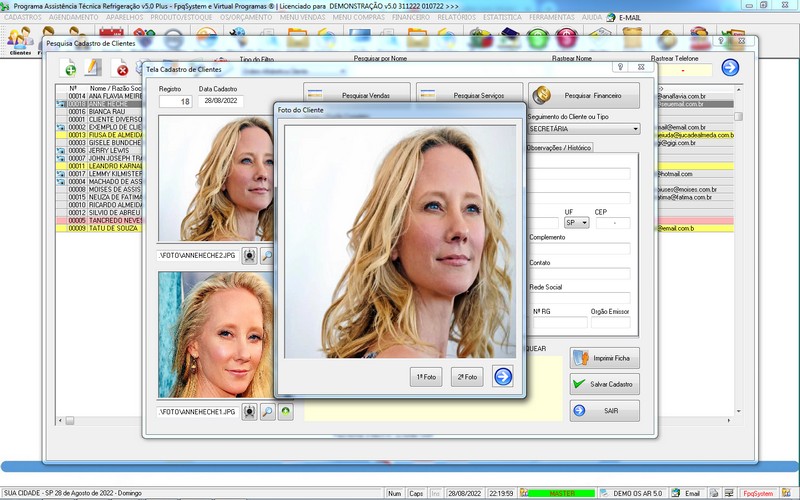Open the FINANCEIRO menu
The image size is (800, 500).
click(x=411, y=17)
